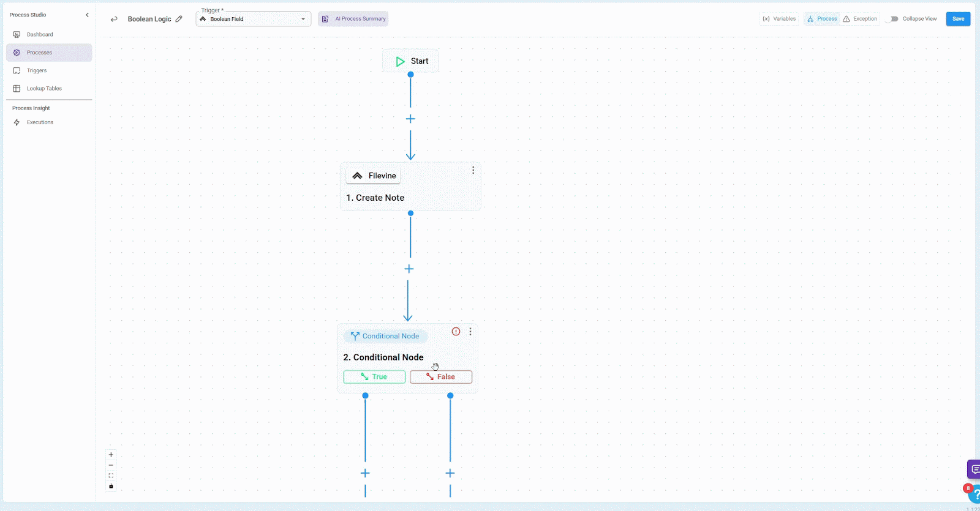Toggle the Collapse View switch
980x511 pixels.
(x=891, y=19)
